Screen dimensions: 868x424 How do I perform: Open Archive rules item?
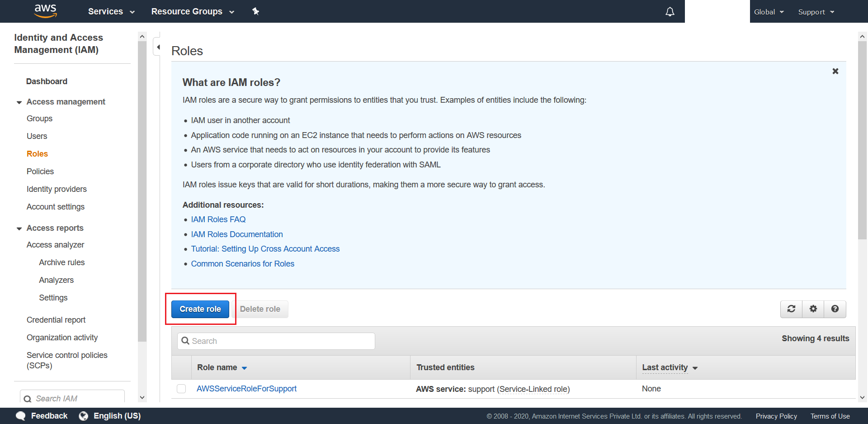pos(62,262)
